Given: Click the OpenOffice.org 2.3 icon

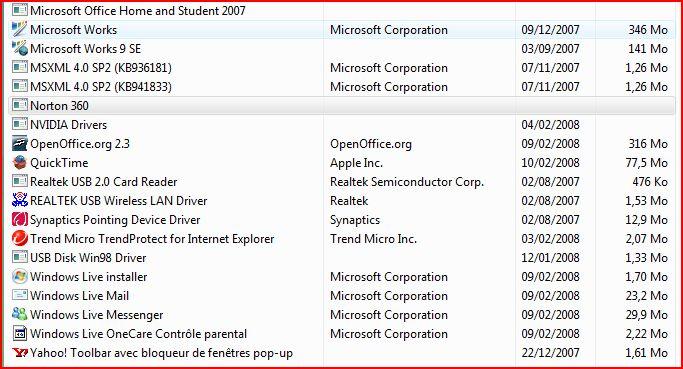Looking at the screenshot, I should pyautogui.click(x=20, y=144).
